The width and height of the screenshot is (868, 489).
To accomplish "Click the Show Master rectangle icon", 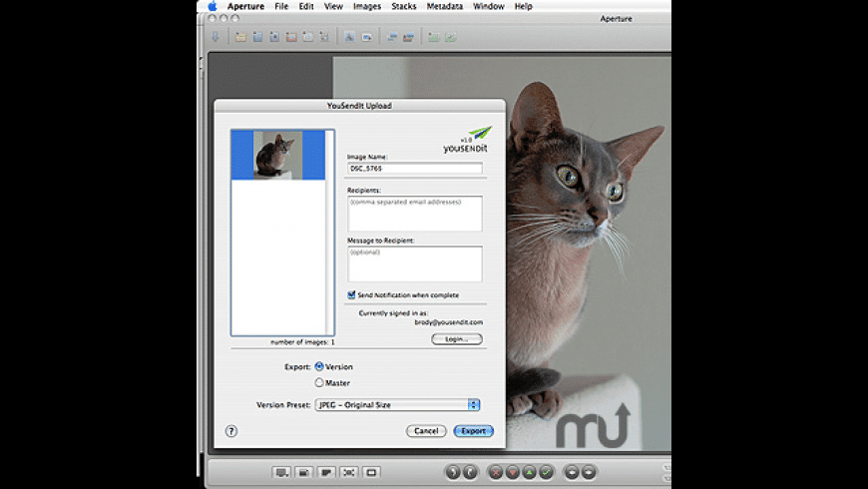I will (371, 472).
